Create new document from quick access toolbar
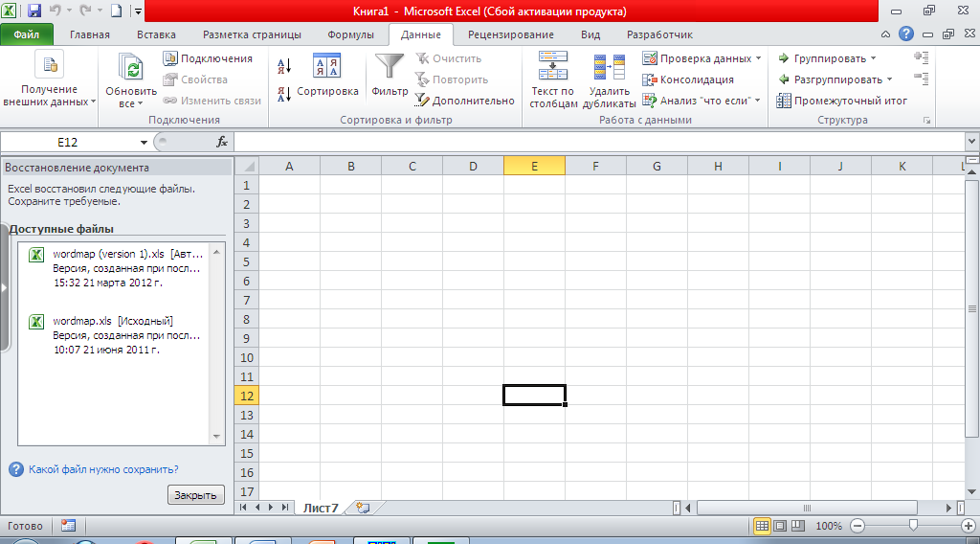 coord(116,11)
